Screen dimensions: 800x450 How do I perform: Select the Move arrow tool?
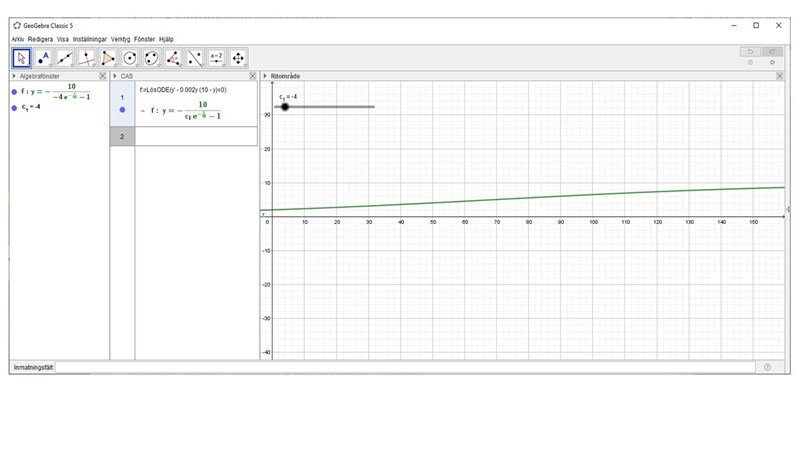(22, 57)
